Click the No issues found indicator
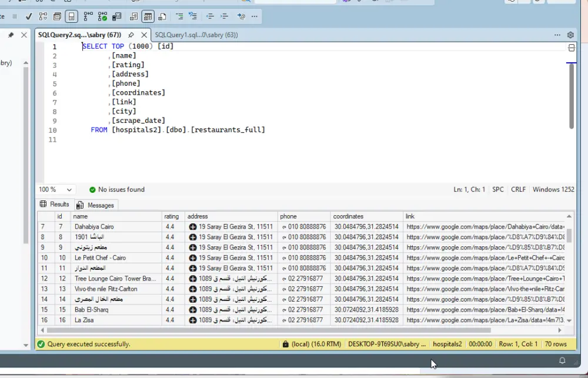Viewport: 588px width, 378px height. (x=116, y=190)
